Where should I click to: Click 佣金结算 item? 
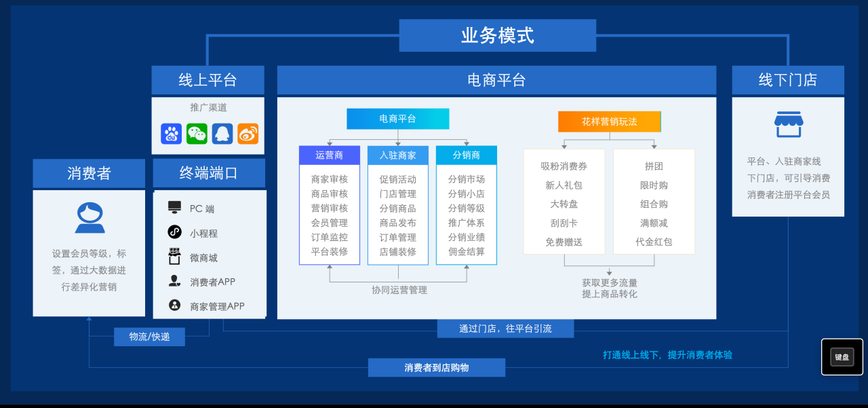pos(467,251)
